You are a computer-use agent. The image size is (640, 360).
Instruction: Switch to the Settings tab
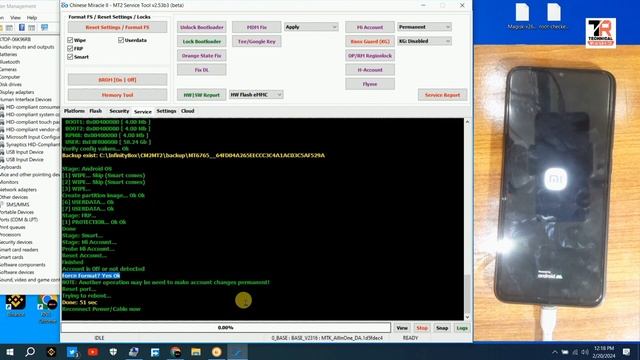(166, 111)
